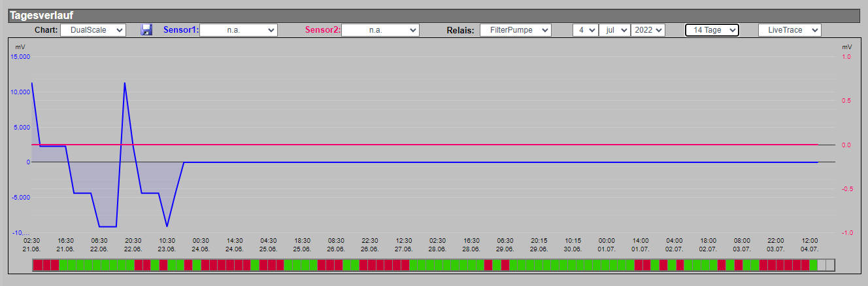Click the 1.0 right axis value
The image size is (868, 286).
point(846,57)
